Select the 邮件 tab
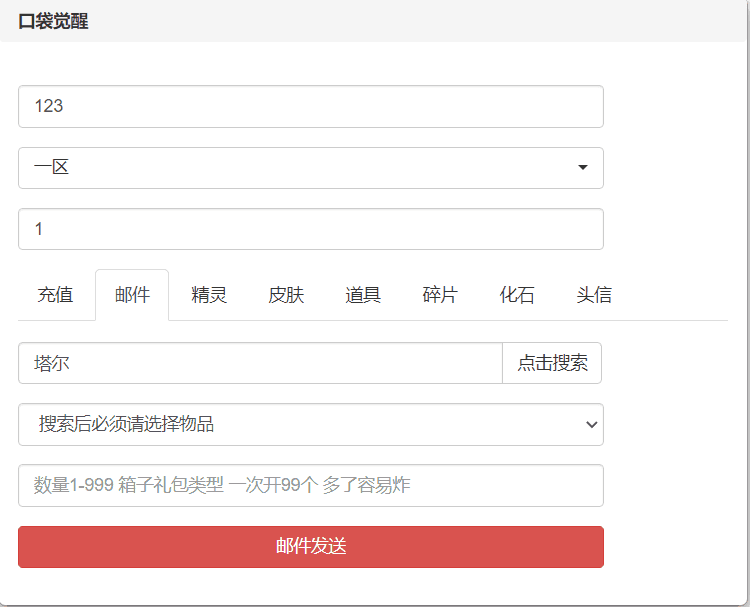This screenshot has height=607, width=750. click(x=132, y=295)
